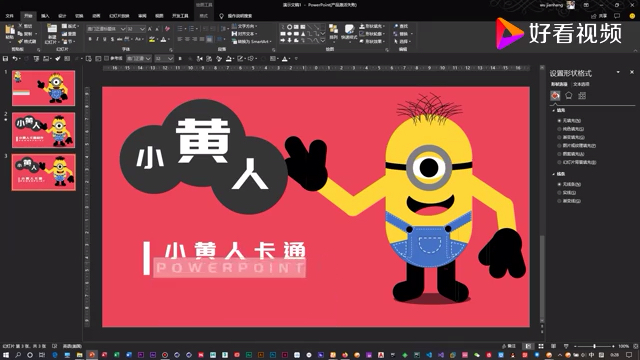This screenshot has height=360, width=640.
Task: Click the smiley feedback icon
Action: 632,16
